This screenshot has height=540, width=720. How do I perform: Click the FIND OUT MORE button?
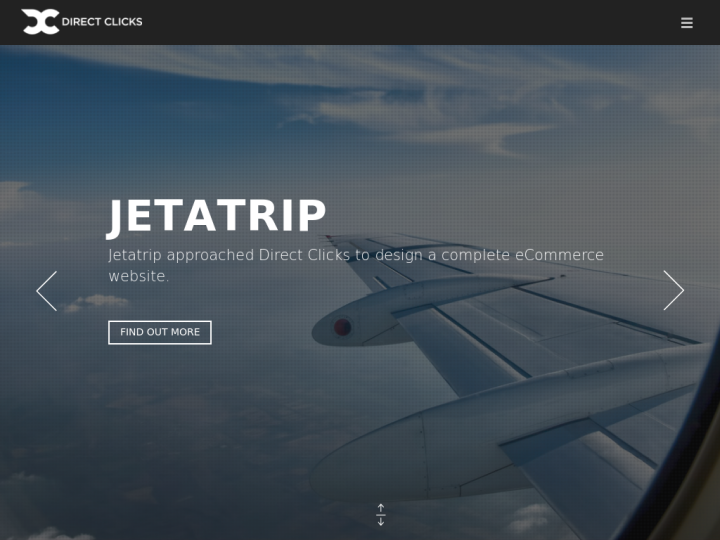[x=160, y=332]
